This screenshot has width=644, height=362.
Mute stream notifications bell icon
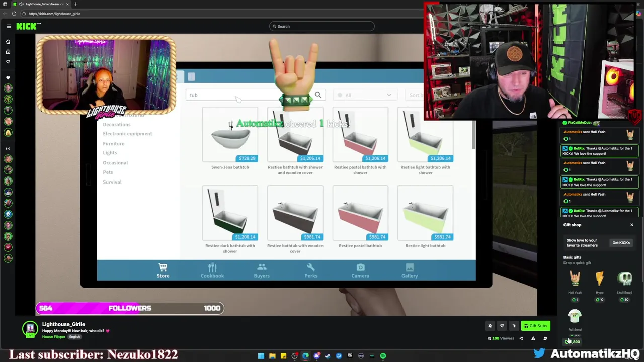[490, 326]
